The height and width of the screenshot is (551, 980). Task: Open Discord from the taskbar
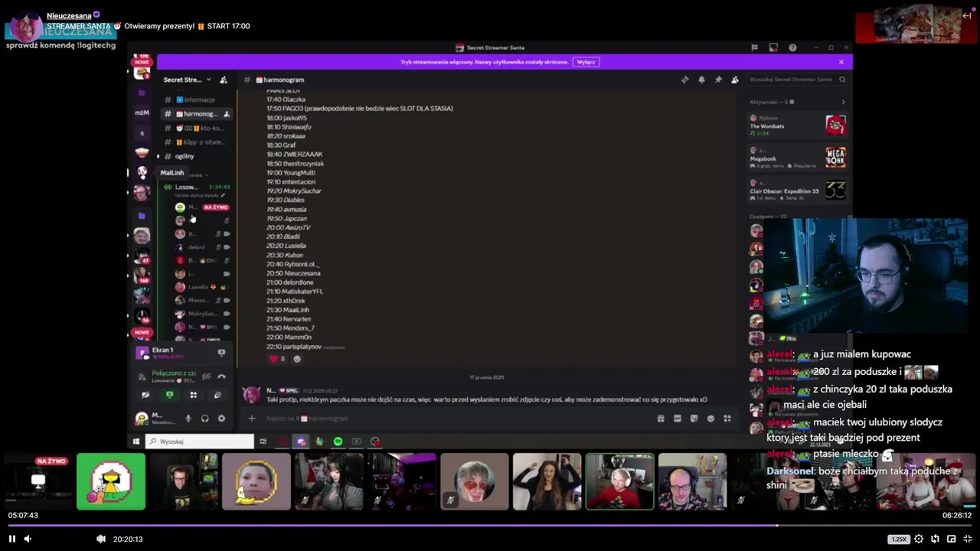click(x=301, y=441)
